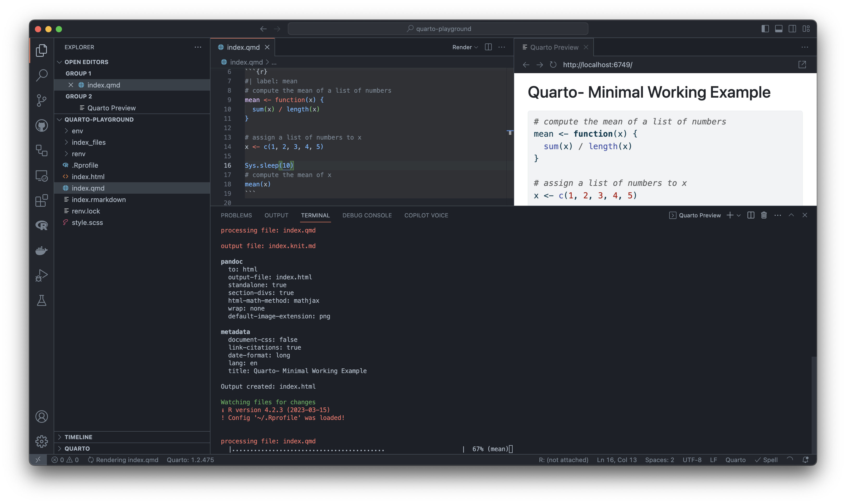The image size is (846, 504).
Task: Customize layout icon in title bar
Action: 806,29
